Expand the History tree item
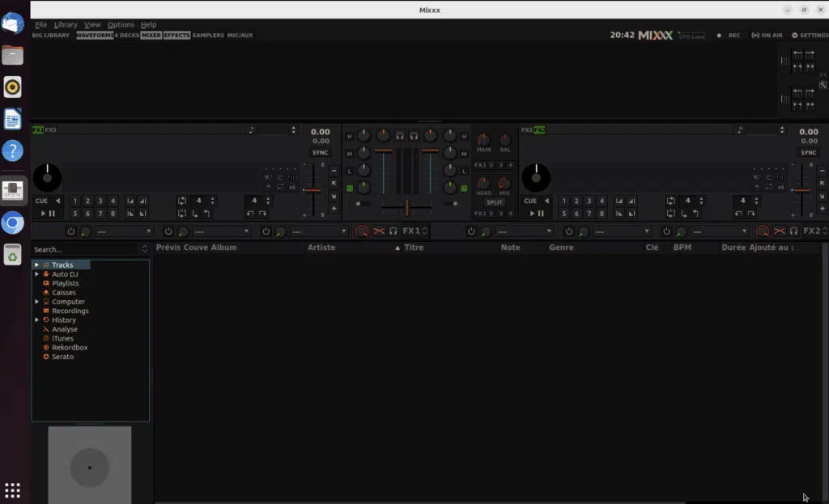Screen dimensions: 829x504 (36, 320)
